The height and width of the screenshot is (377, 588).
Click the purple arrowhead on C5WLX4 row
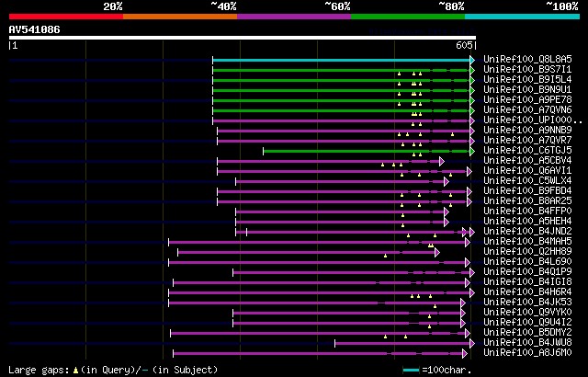coord(447,181)
